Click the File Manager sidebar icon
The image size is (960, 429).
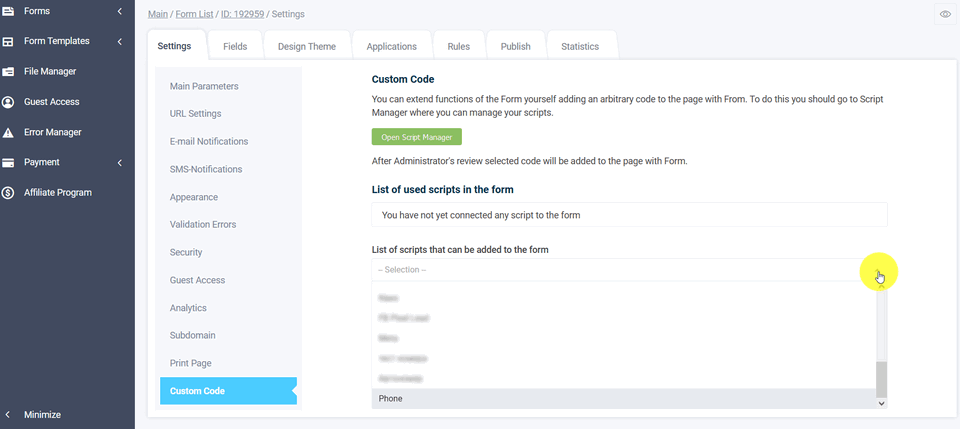point(8,72)
